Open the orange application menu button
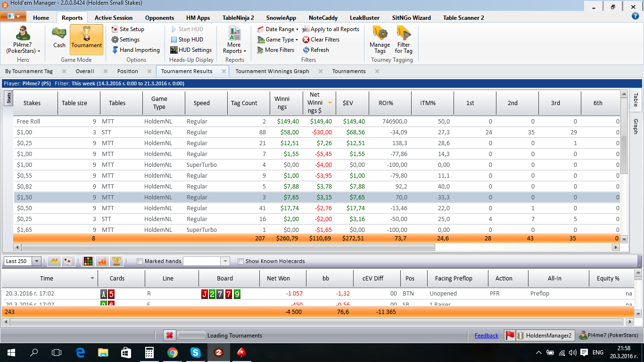Image resolution: width=644 pixels, height=362 pixels. [13, 16]
